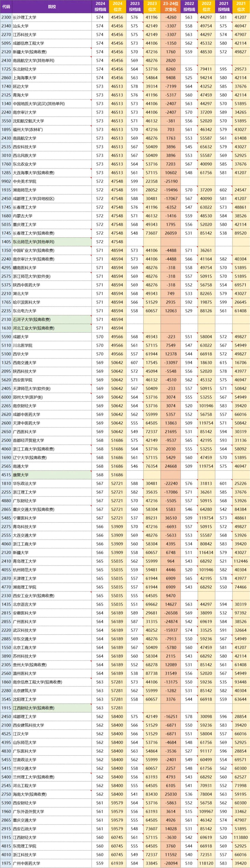
Task: Select the highlighted 东北师范大学(其他单列) cell
Action: click(52, 242)
